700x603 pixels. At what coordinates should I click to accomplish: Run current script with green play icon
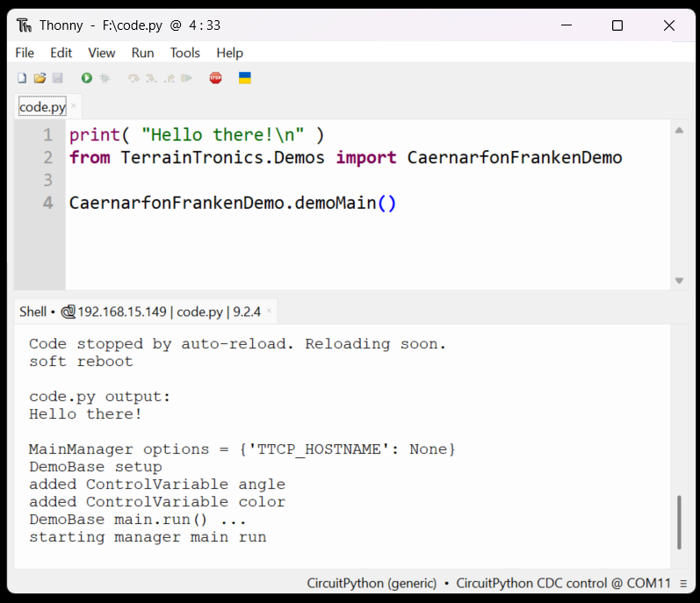(x=87, y=78)
